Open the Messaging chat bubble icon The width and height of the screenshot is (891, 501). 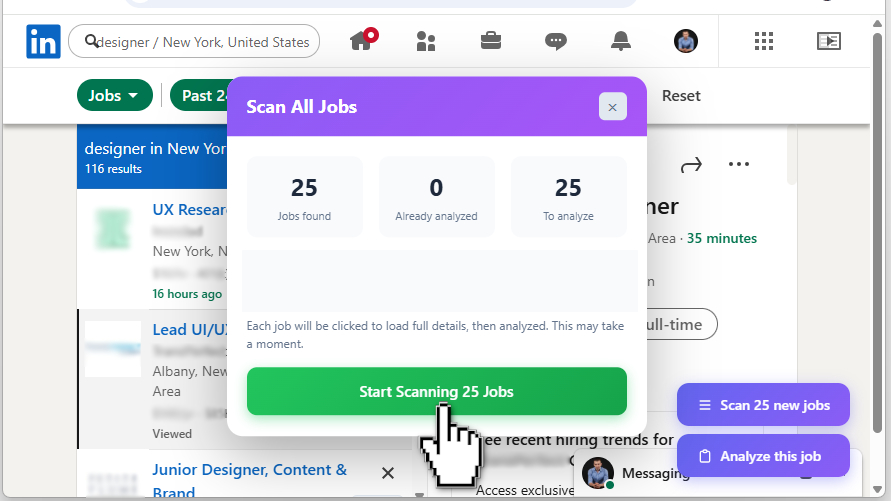[556, 41]
